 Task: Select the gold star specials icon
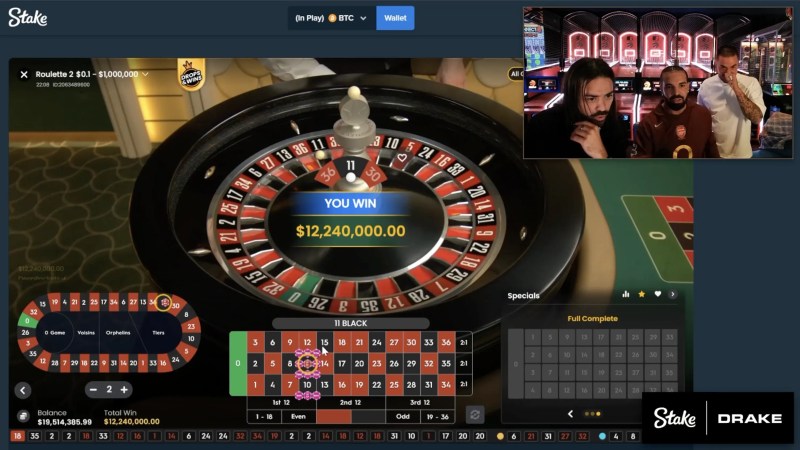tap(642, 294)
